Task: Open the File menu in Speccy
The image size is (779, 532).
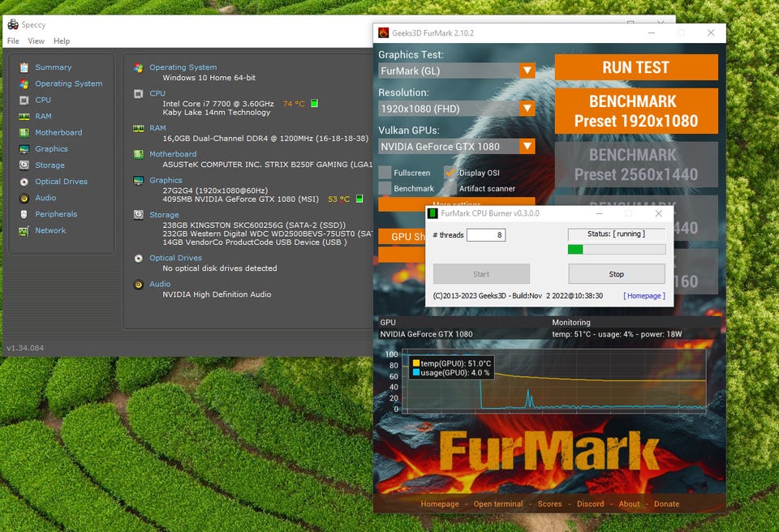Action: (x=14, y=41)
